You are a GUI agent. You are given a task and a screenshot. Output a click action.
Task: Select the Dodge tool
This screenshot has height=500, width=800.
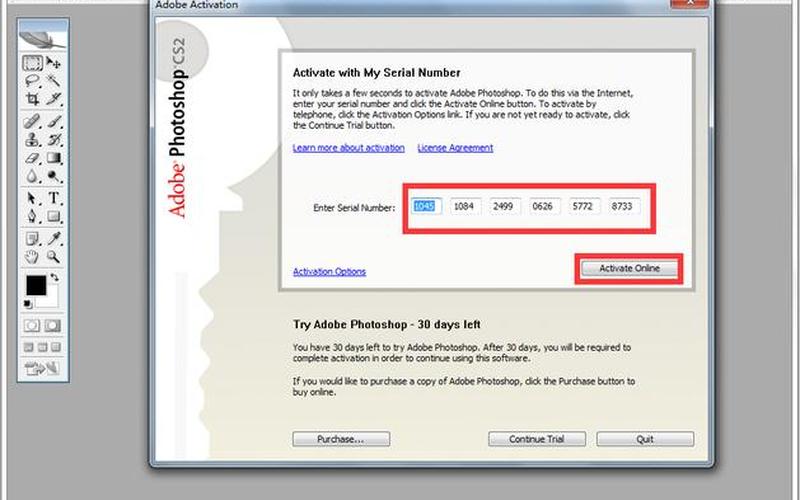(53, 176)
